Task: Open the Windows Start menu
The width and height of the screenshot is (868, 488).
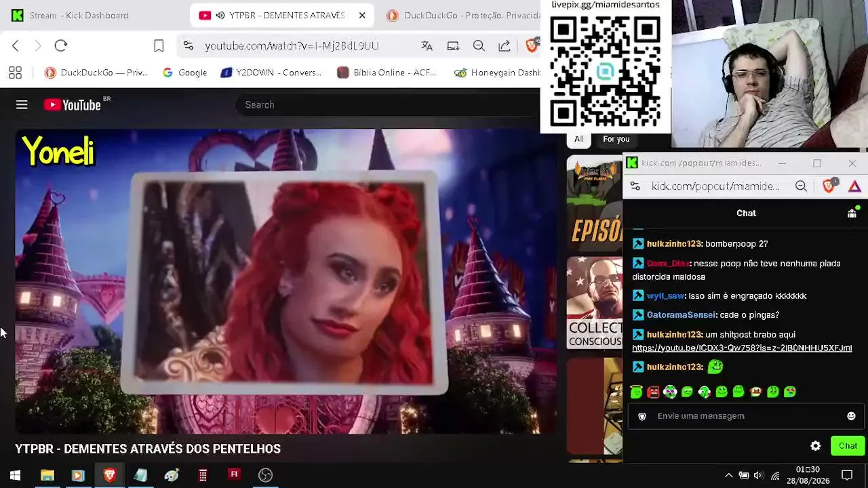Action: pos(15,475)
